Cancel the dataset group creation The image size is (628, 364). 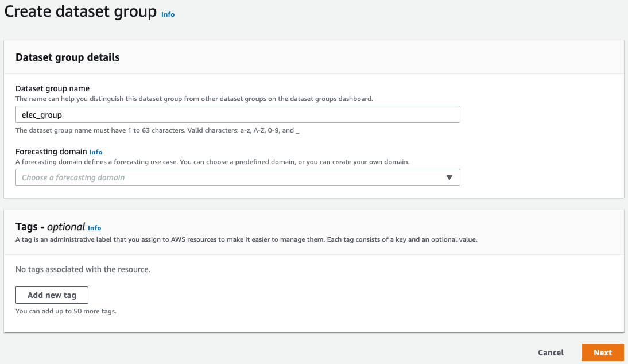[551, 353]
